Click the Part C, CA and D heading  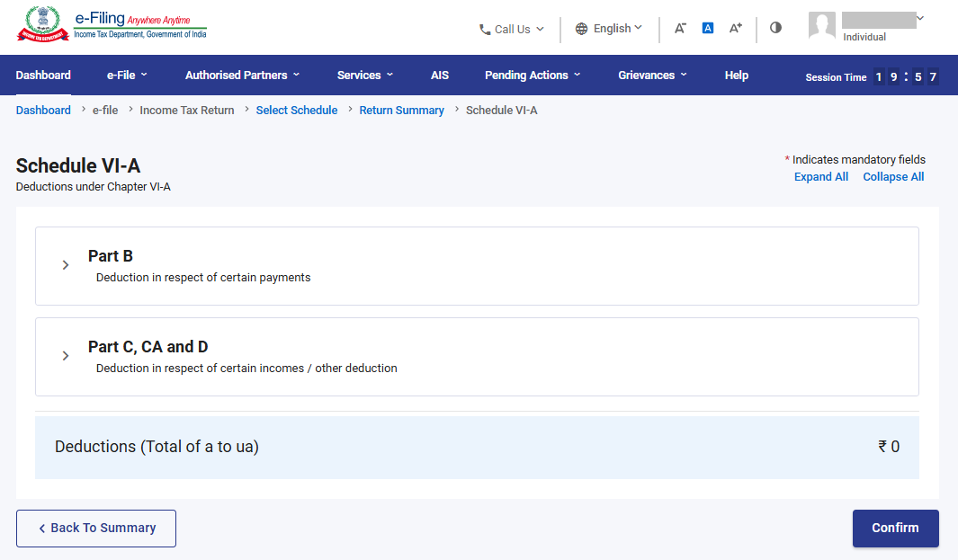tap(148, 347)
